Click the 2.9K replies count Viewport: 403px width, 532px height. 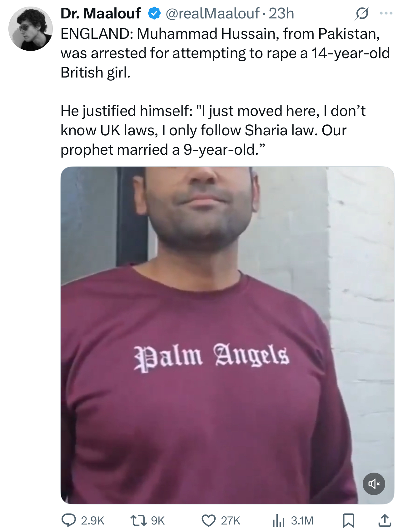[x=92, y=520]
